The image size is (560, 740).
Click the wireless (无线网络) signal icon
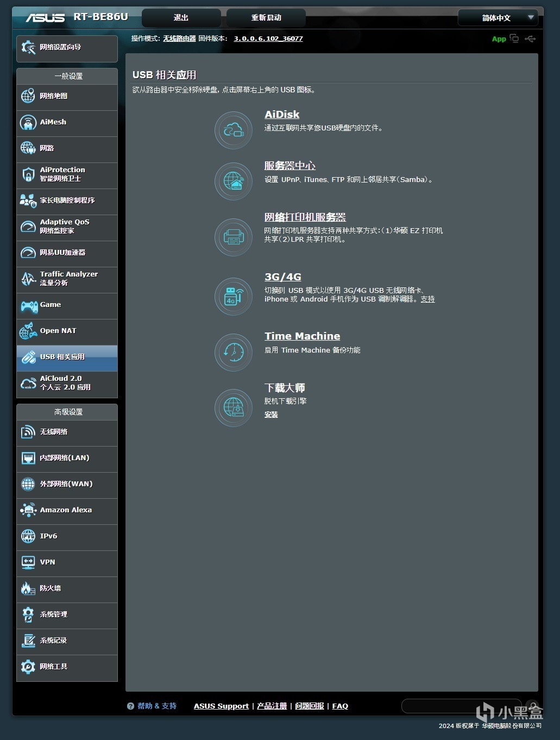tap(28, 432)
